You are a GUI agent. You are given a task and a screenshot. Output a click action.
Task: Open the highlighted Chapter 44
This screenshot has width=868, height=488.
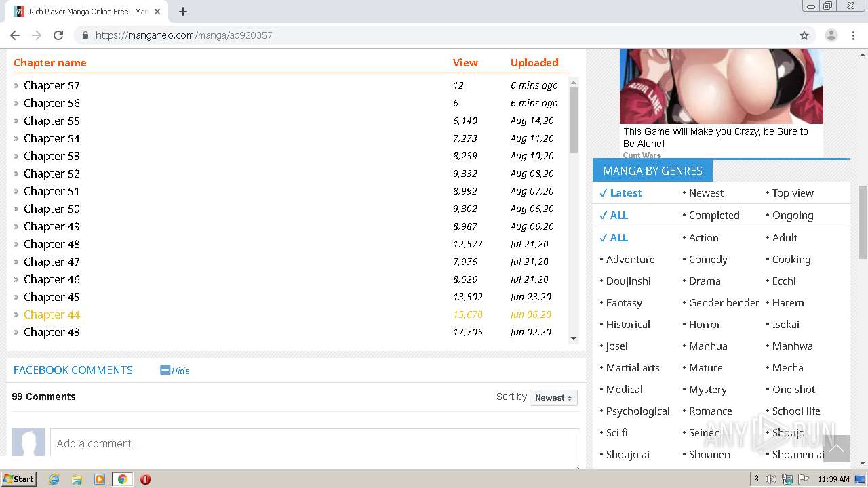[x=52, y=314]
